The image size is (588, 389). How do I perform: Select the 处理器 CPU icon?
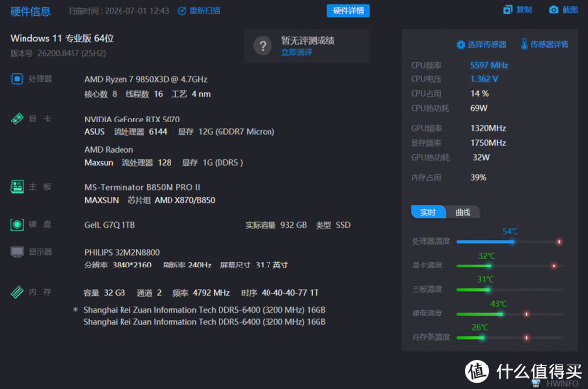pyautogui.click(x=17, y=79)
